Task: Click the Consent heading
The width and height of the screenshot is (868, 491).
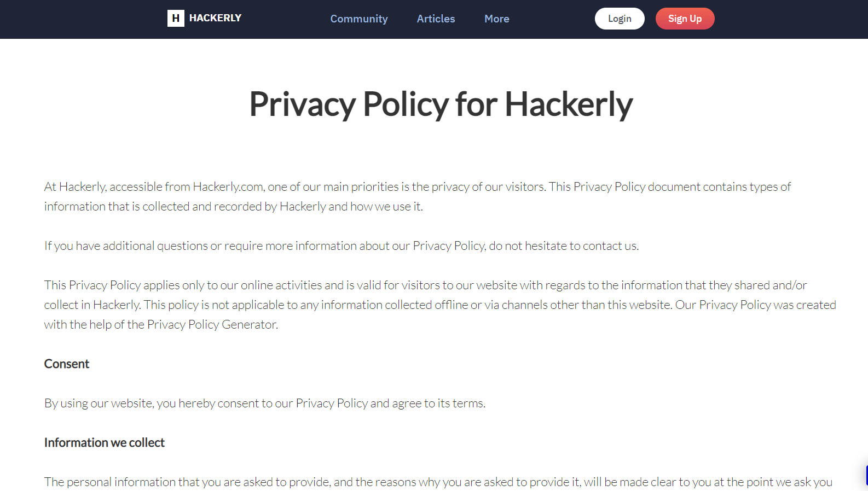Action: (67, 364)
